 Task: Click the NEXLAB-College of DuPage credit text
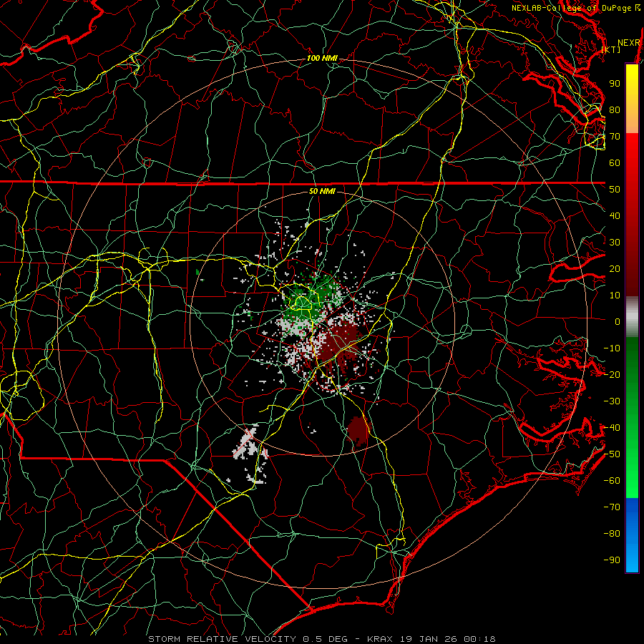(571, 8)
